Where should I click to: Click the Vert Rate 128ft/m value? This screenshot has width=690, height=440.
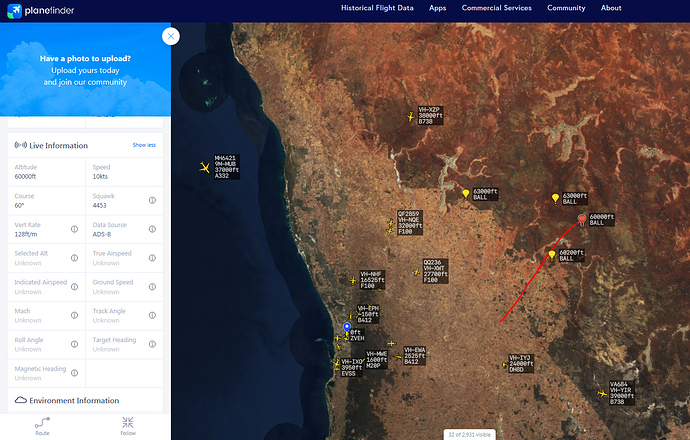(26, 234)
